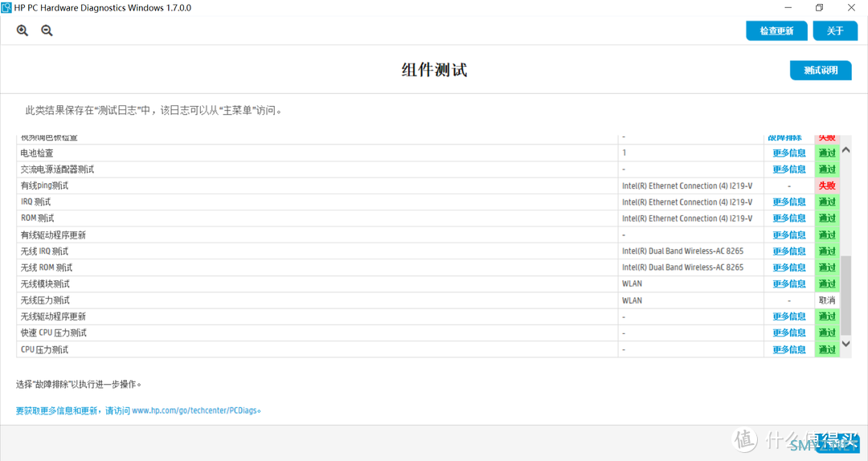Screen dimensions: 868x461
Task: Click scrollbar up arrow in results table
Action: pos(845,150)
